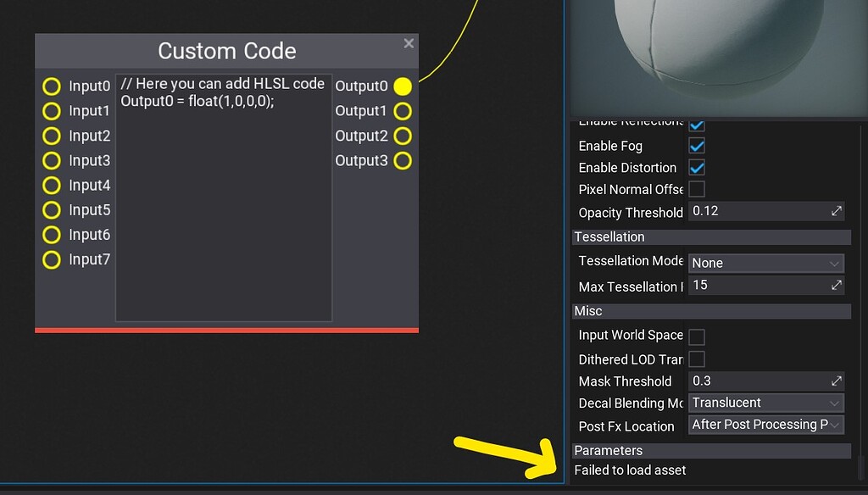The height and width of the screenshot is (495, 868).
Task: Select the Input0 pin
Action: tap(51, 86)
